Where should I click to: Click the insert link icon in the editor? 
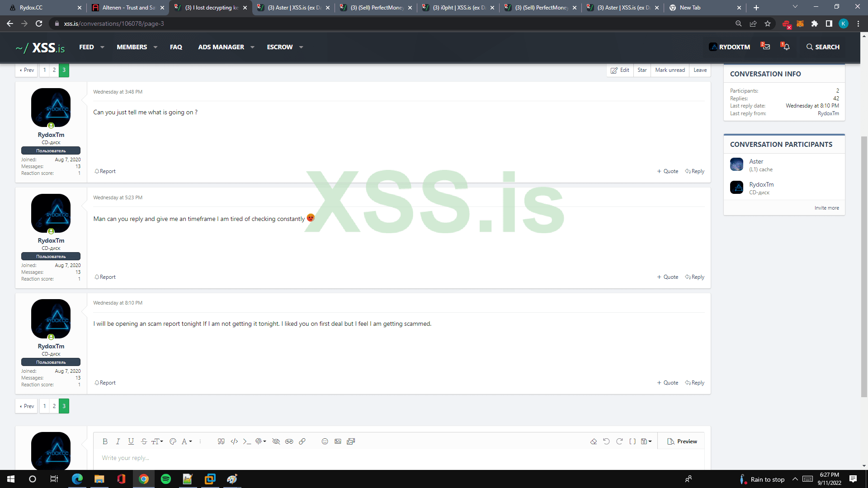302,441
